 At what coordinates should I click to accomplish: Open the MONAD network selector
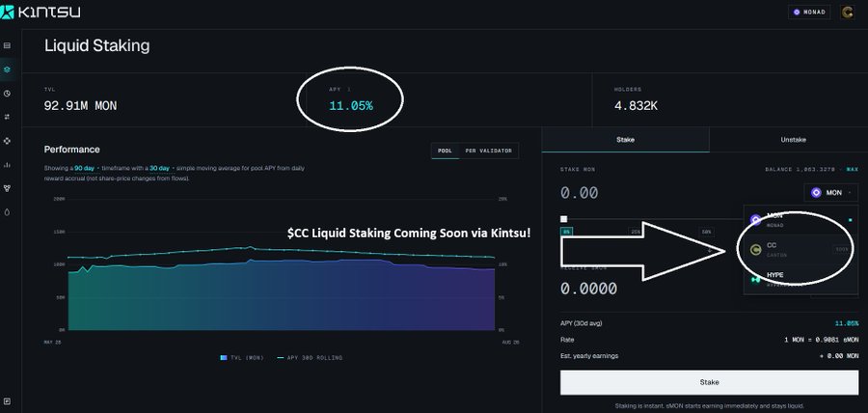[x=809, y=12]
